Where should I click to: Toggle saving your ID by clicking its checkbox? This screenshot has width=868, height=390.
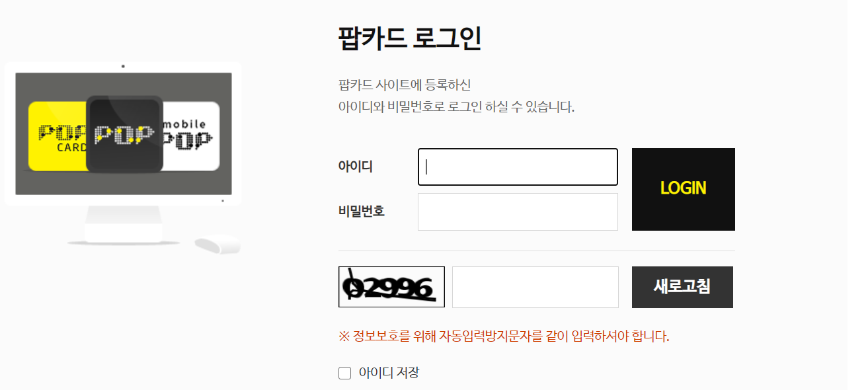pyautogui.click(x=344, y=373)
